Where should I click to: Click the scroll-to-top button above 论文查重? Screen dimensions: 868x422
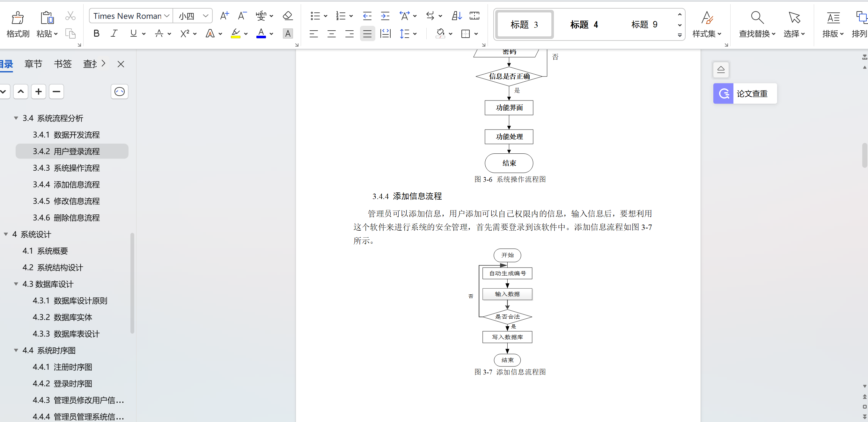(x=721, y=70)
